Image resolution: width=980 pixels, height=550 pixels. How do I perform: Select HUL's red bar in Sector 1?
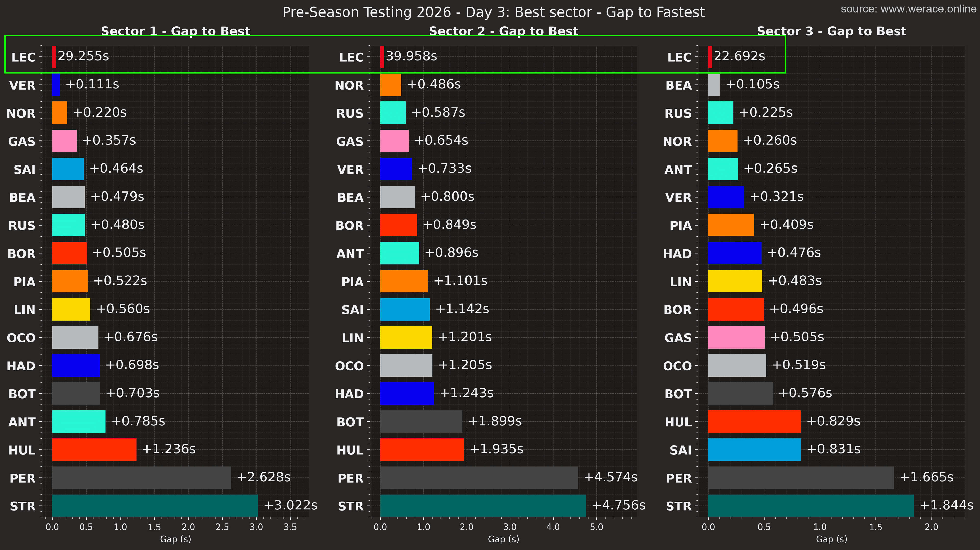click(94, 450)
